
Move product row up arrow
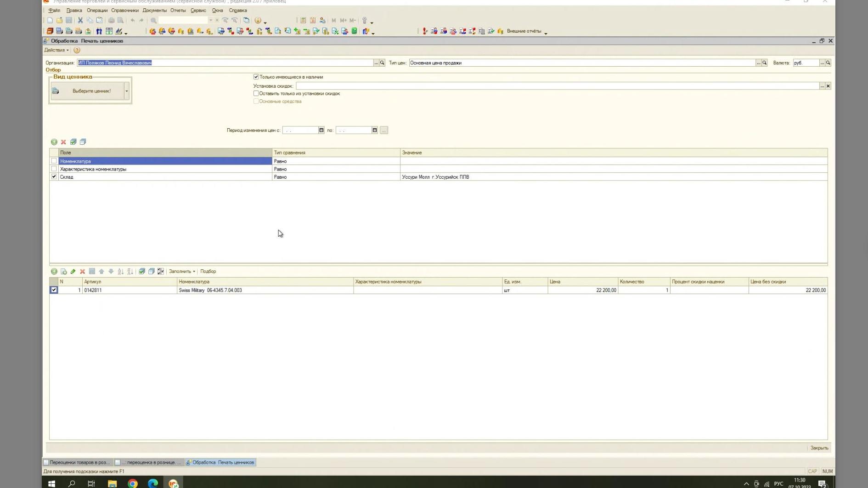click(x=101, y=272)
